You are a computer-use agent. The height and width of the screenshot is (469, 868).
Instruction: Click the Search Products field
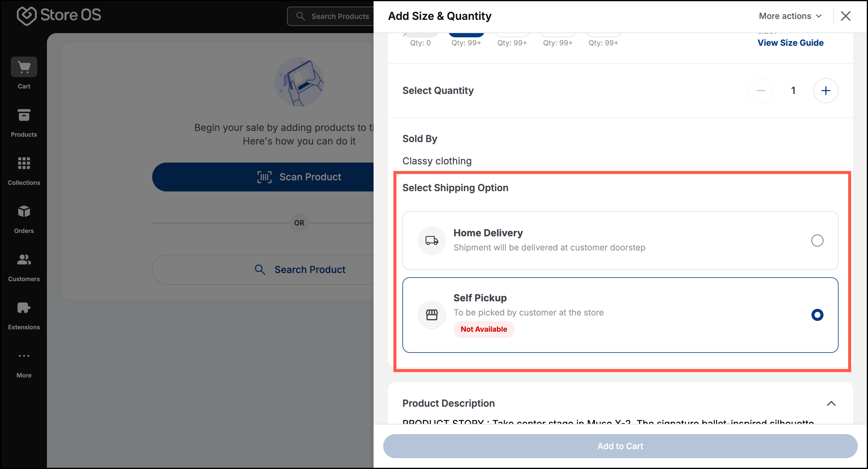[x=330, y=16]
